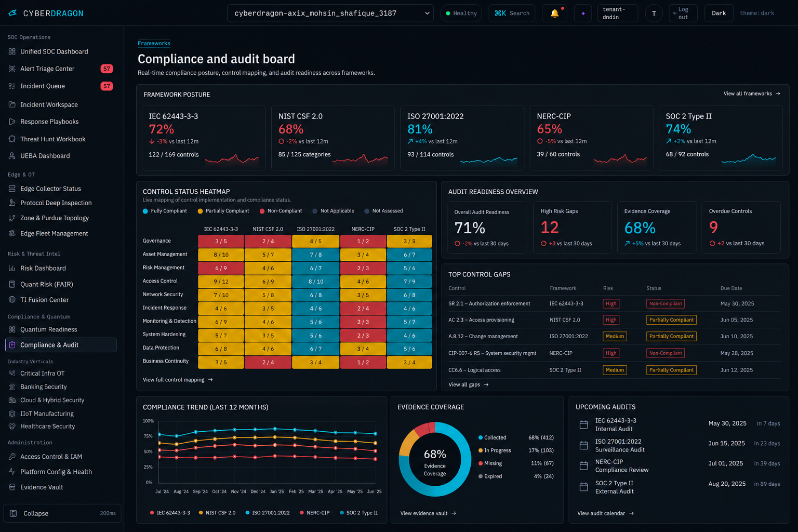798x532 pixels.
Task: Click the purple sparkle assistant icon
Action: 583,14
